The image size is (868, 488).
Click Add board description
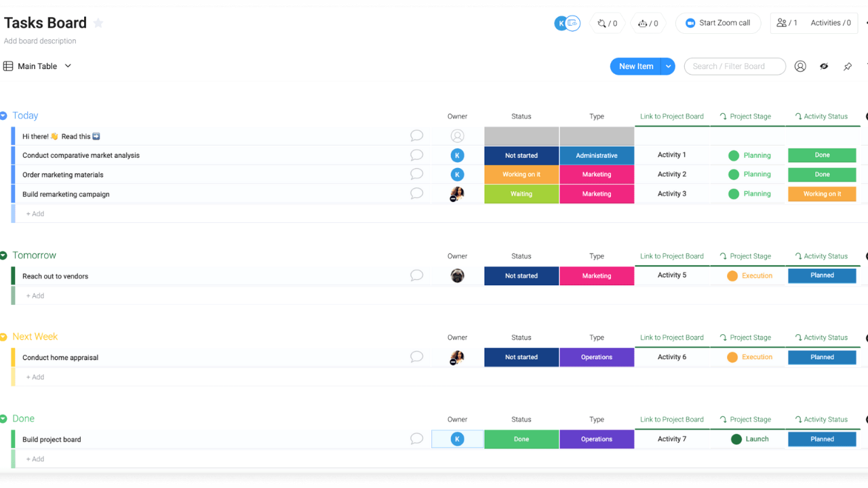click(x=40, y=41)
